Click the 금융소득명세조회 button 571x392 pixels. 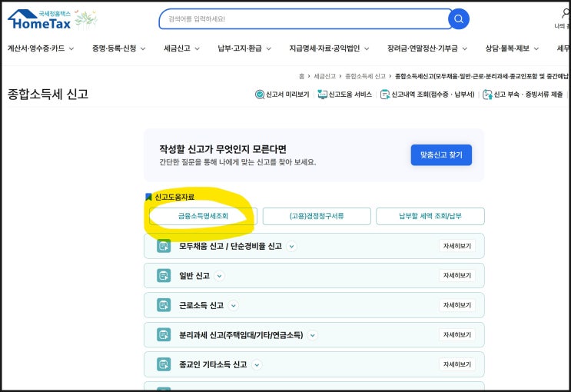(203, 216)
